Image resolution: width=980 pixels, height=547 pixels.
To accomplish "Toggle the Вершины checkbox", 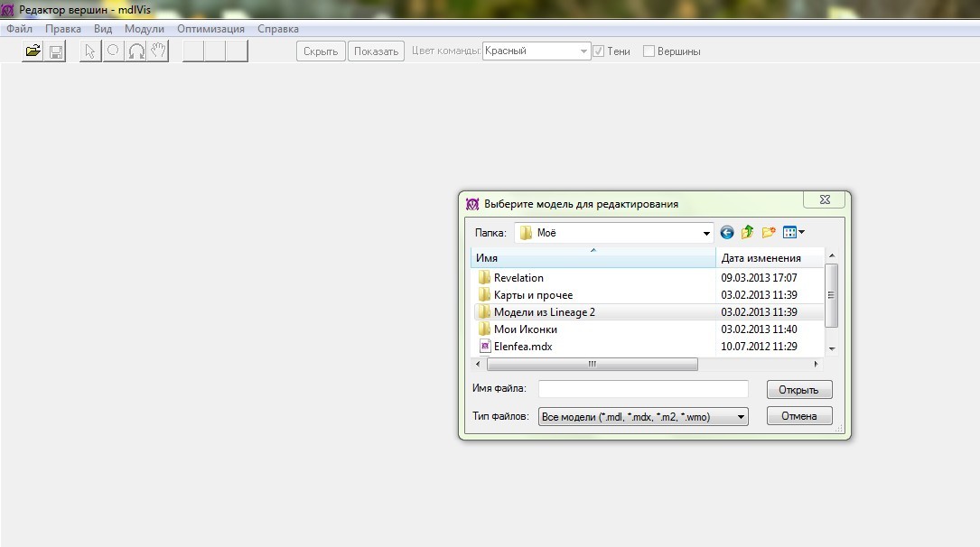I will point(649,51).
